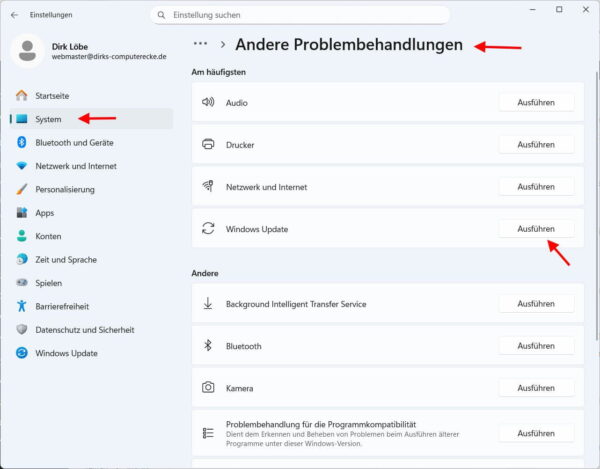The width and height of the screenshot is (600, 469).
Task: Open Datenschutz und Sicherheit settings
Action: coord(91,329)
